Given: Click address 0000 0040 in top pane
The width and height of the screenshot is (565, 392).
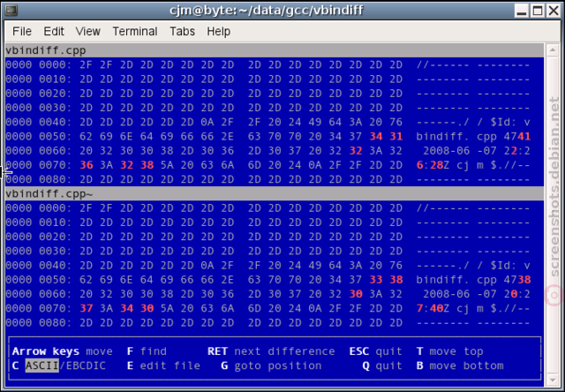Looking at the screenshot, I should click(x=39, y=122).
